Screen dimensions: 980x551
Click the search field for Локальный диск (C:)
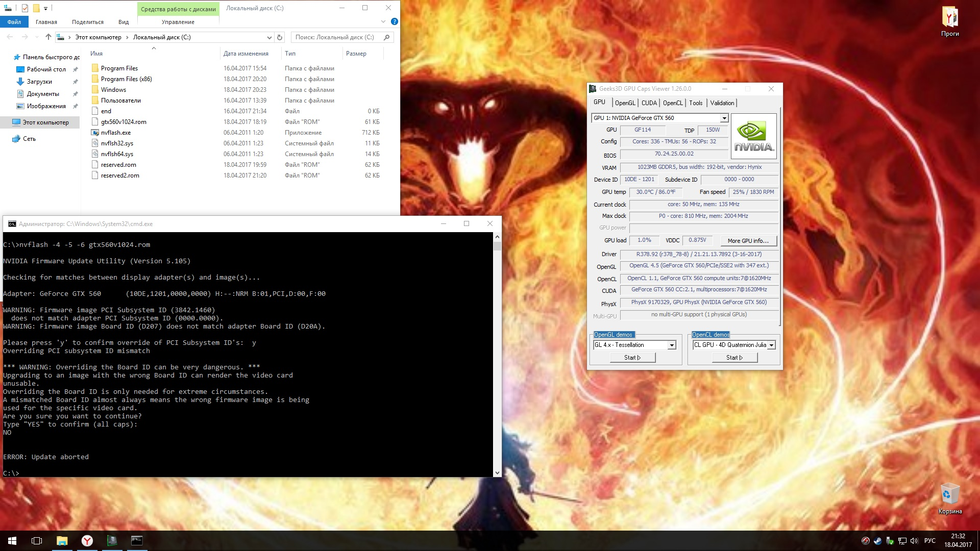coord(337,37)
